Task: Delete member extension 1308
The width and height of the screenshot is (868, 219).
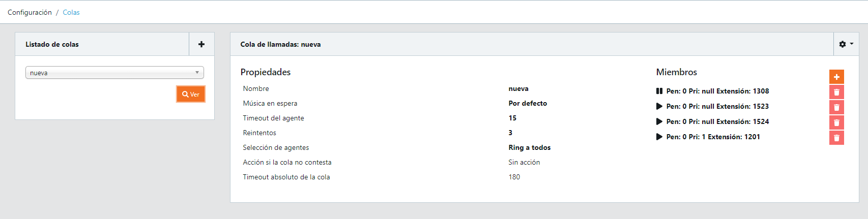Action: (x=836, y=92)
